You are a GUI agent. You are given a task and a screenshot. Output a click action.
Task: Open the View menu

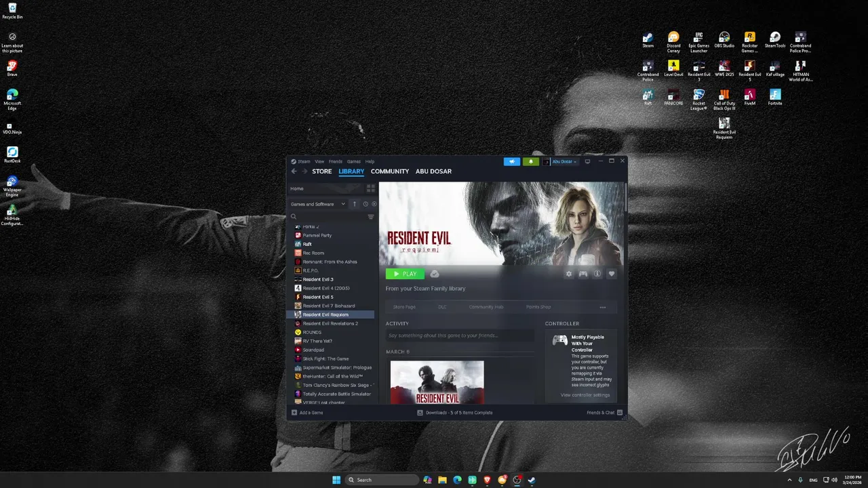point(319,161)
